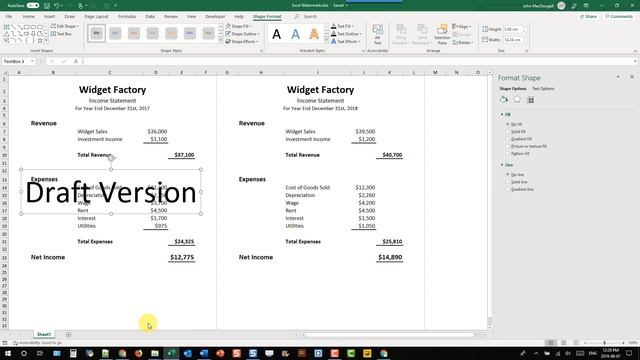Click the Insert Function fx icon
The height and width of the screenshot is (360, 640).
(x=76, y=61)
